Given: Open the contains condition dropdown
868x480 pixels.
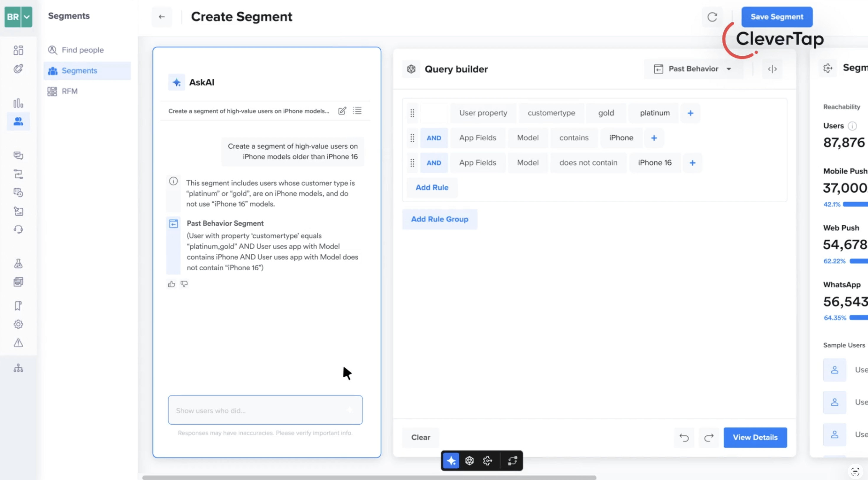Looking at the screenshot, I should point(573,138).
